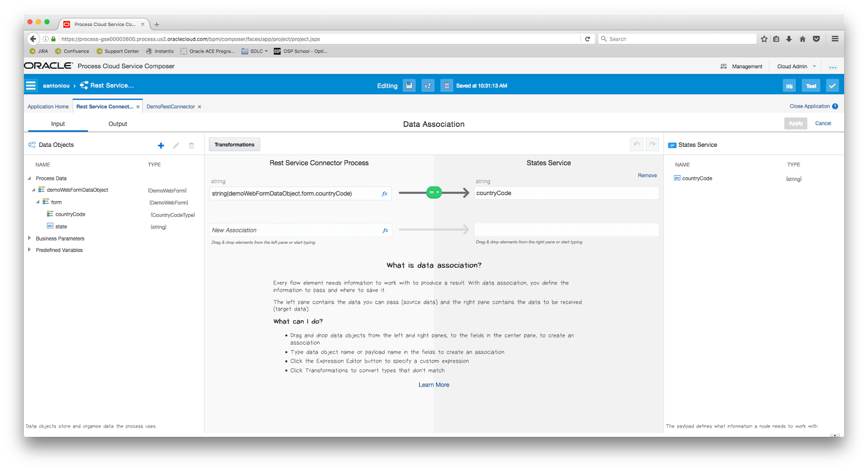
Task: Expand the Predefined Variables node
Action: coord(29,250)
